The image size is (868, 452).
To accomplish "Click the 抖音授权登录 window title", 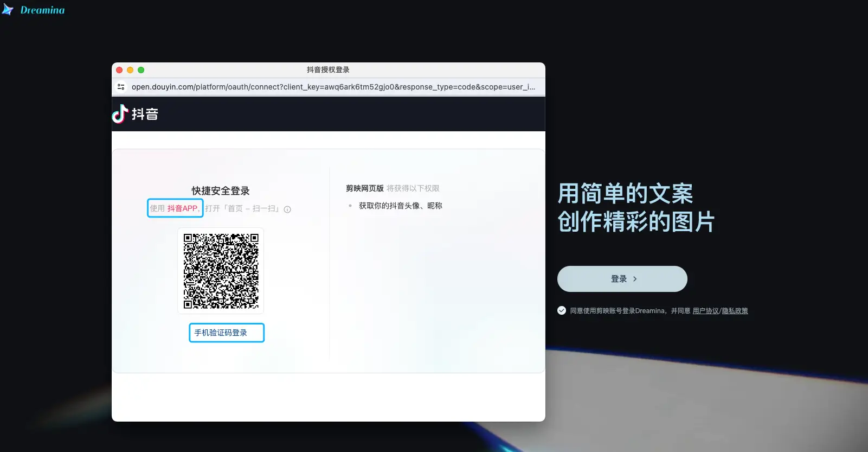I will (328, 70).
